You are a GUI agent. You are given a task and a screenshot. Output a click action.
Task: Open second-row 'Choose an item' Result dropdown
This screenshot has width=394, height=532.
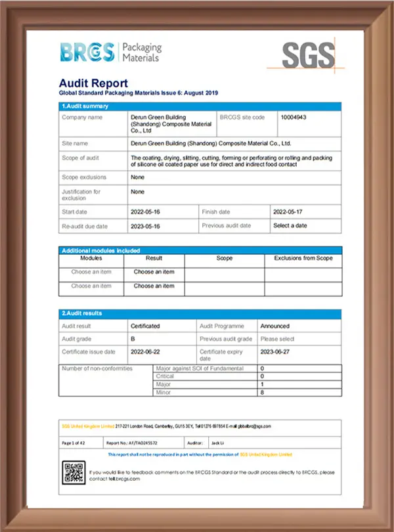pos(154,286)
